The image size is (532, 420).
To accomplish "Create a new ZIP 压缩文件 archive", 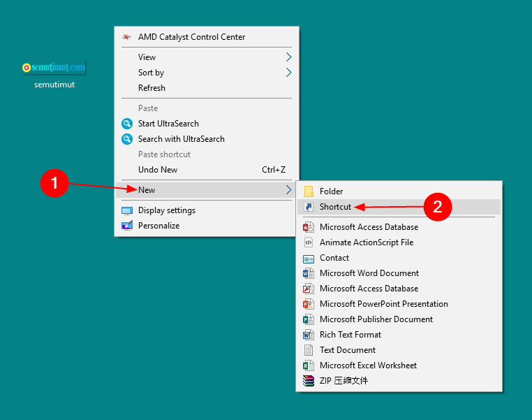I will tap(399, 381).
